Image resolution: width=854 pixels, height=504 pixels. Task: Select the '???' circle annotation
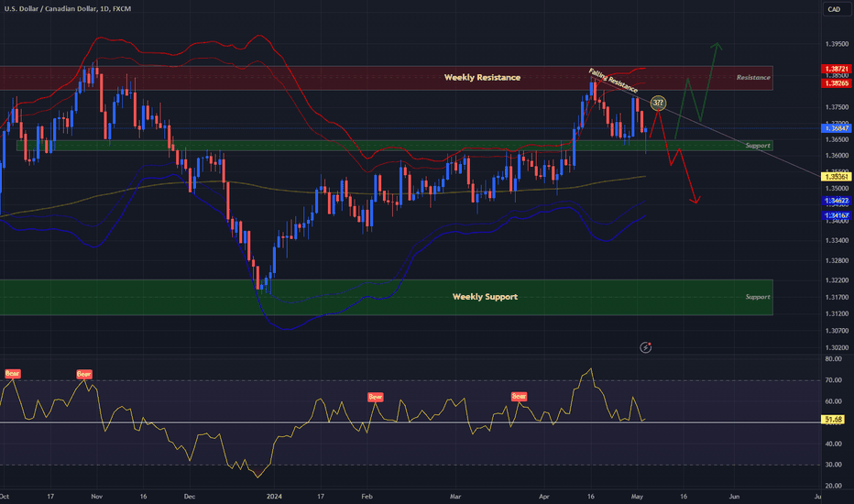(x=658, y=103)
